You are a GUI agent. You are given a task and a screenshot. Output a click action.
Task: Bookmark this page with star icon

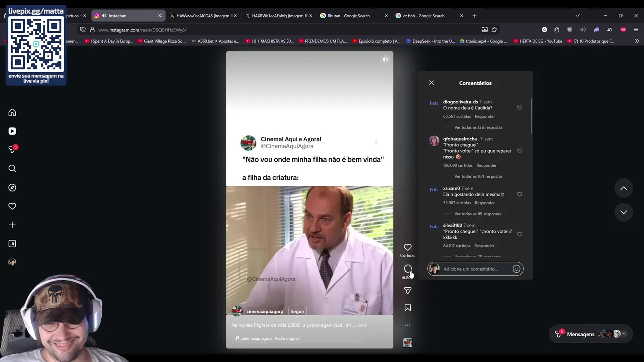[494, 30]
